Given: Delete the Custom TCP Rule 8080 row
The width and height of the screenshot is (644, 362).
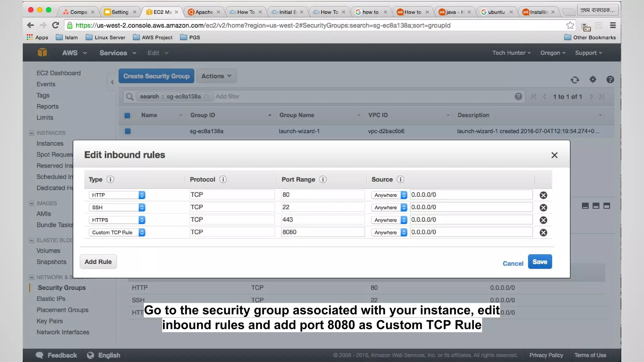Looking at the screenshot, I should click(x=543, y=233).
